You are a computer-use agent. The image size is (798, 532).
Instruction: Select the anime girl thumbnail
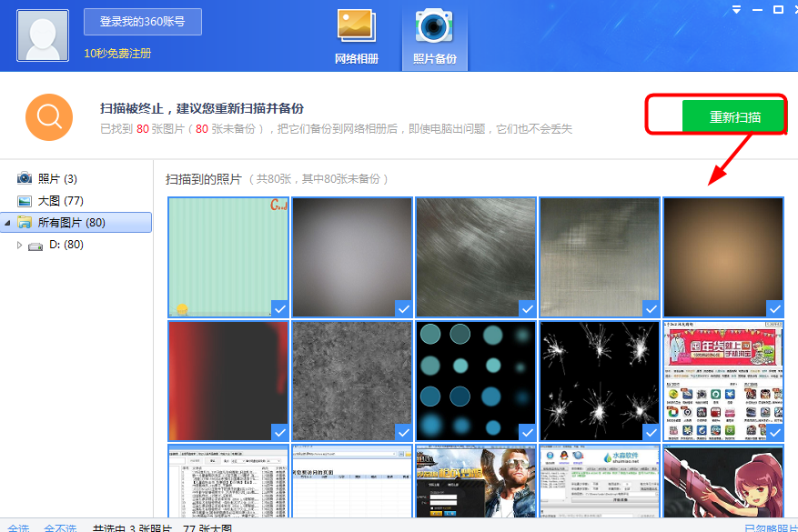723,481
